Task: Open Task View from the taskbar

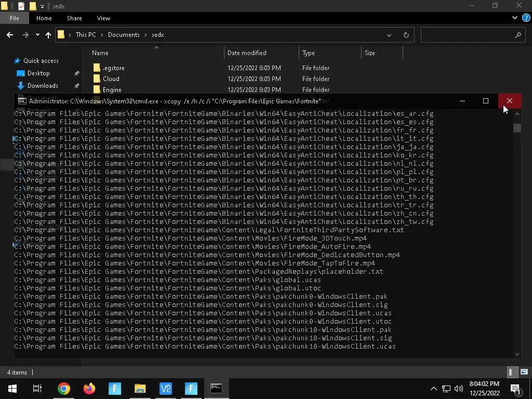Action: [37, 389]
